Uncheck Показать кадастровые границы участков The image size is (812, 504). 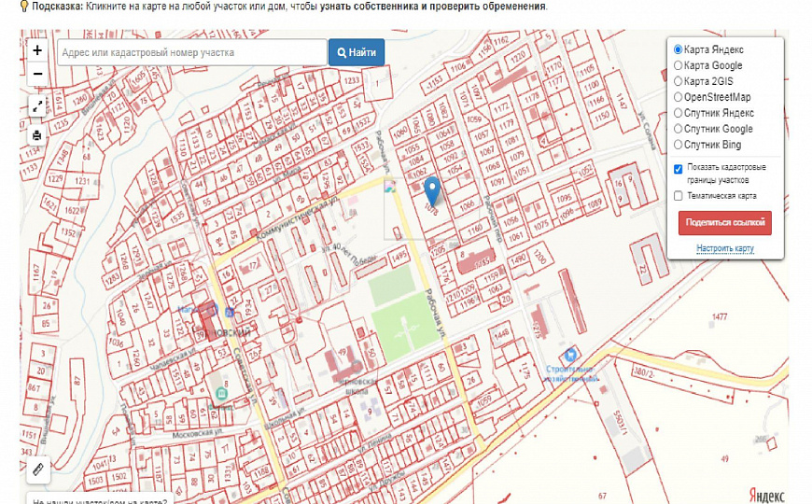[679, 169]
